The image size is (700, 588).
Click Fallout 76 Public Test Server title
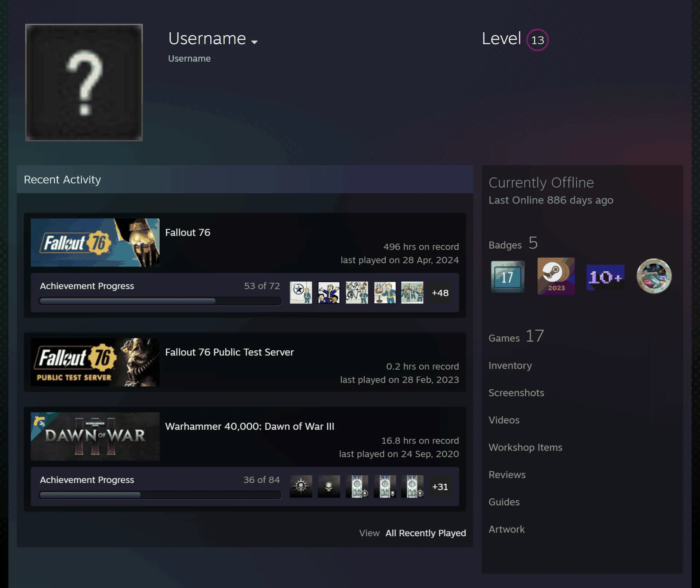[229, 352]
